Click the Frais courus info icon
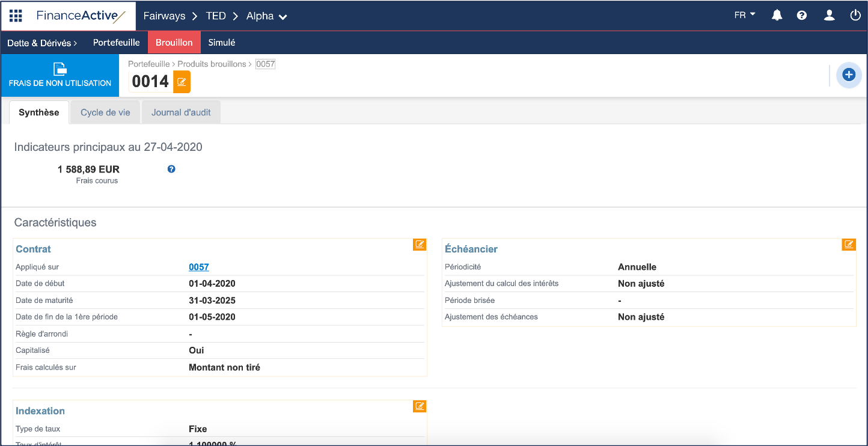The width and height of the screenshot is (868, 446). 171,170
